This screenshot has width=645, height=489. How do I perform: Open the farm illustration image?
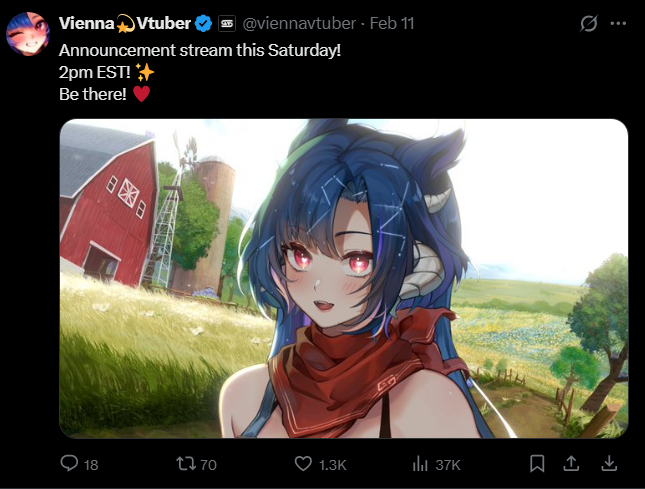coord(344,278)
